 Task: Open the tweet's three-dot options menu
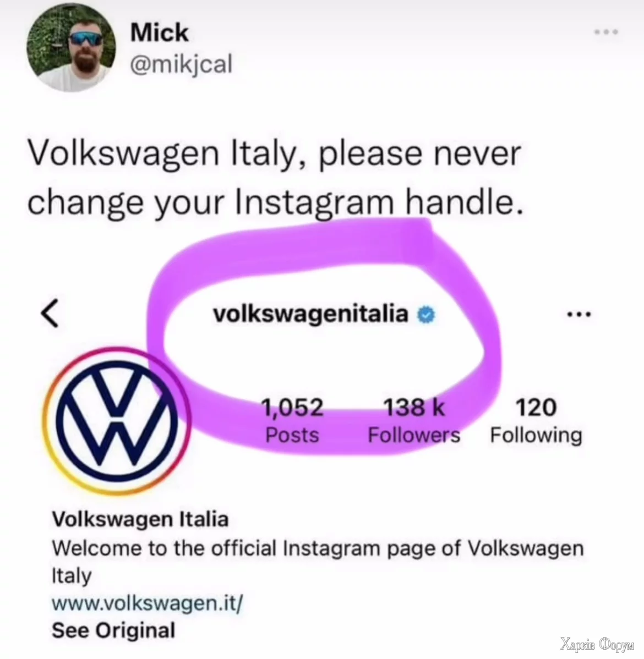[x=605, y=32]
